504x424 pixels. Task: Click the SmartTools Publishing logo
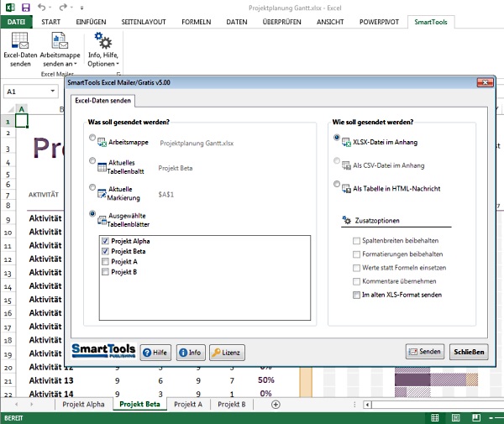pyautogui.click(x=103, y=351)
